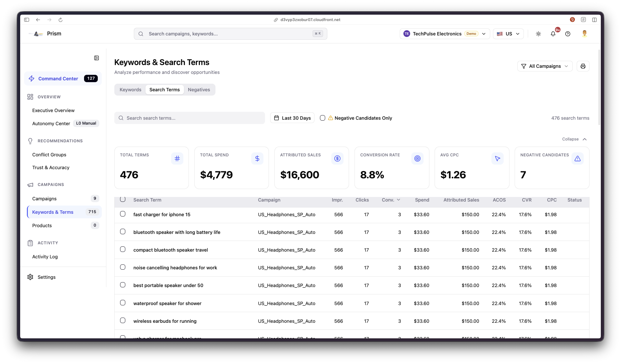The width and height of the screenshot is (621, 364).
Task: Click the help question mark icon
Action: (568, 34)
